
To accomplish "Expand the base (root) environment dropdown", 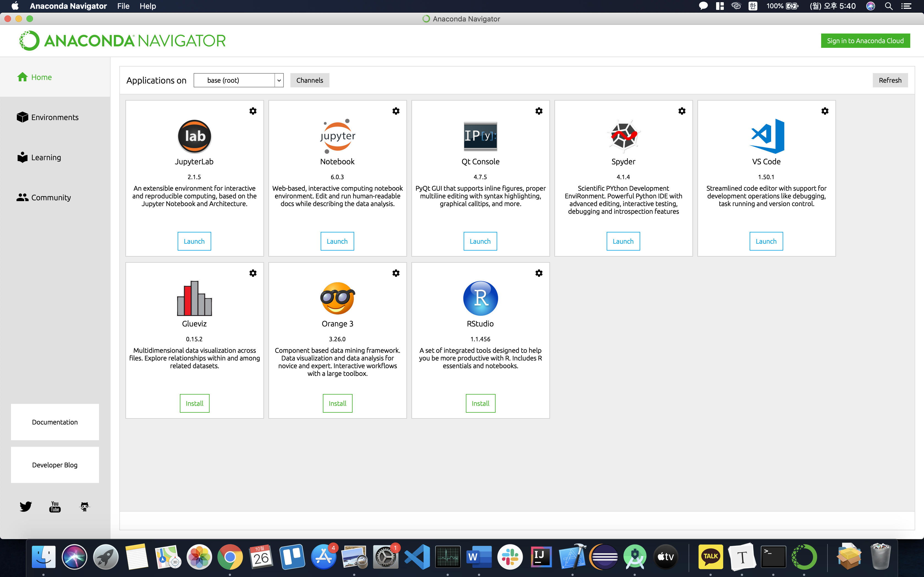I will (x=279, y=80).
